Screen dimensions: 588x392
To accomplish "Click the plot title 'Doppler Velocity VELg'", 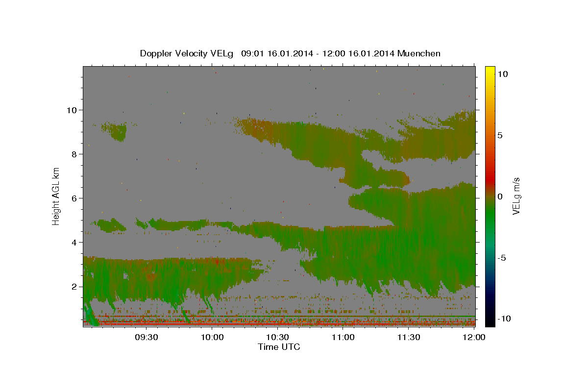I will tap(188, 53).
